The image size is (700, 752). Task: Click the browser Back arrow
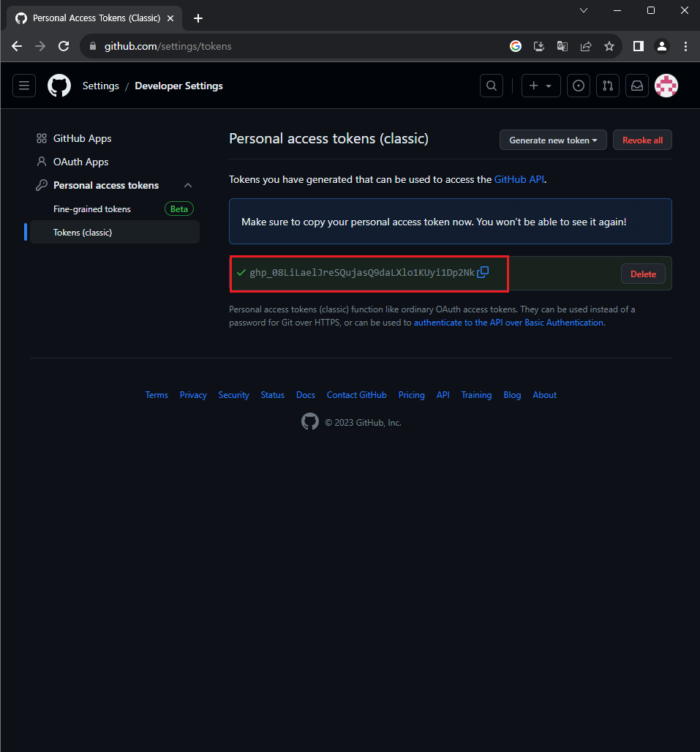tap(17, 46)
